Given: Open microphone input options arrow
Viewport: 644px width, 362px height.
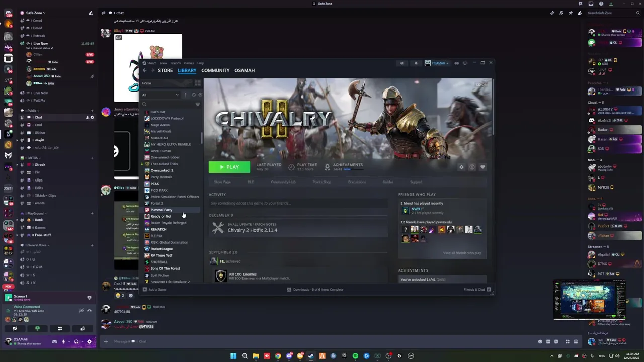Looking at the screenshot, I should coord(68,341).
